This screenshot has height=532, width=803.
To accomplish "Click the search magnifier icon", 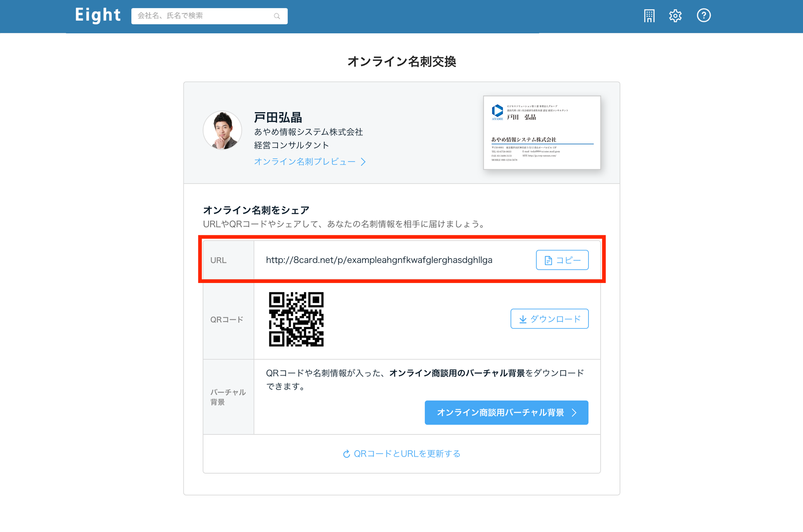I will pos(277,16).
